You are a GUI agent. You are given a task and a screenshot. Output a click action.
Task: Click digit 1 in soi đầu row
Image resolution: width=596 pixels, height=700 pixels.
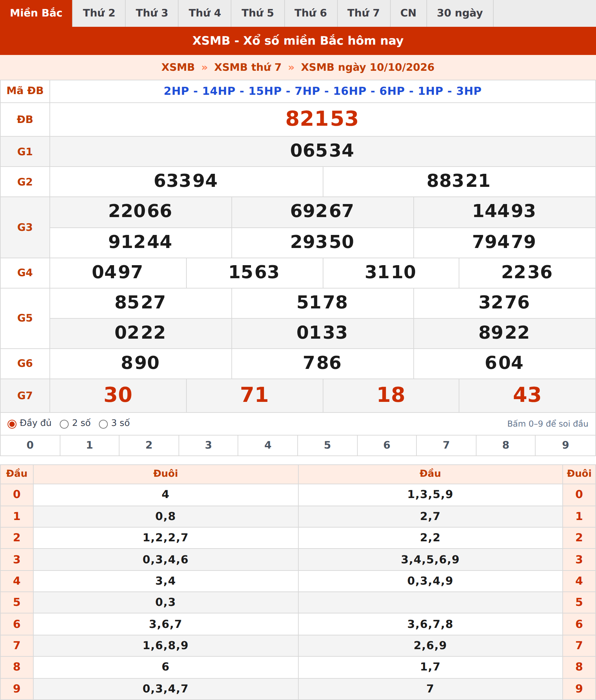(90, 445)
